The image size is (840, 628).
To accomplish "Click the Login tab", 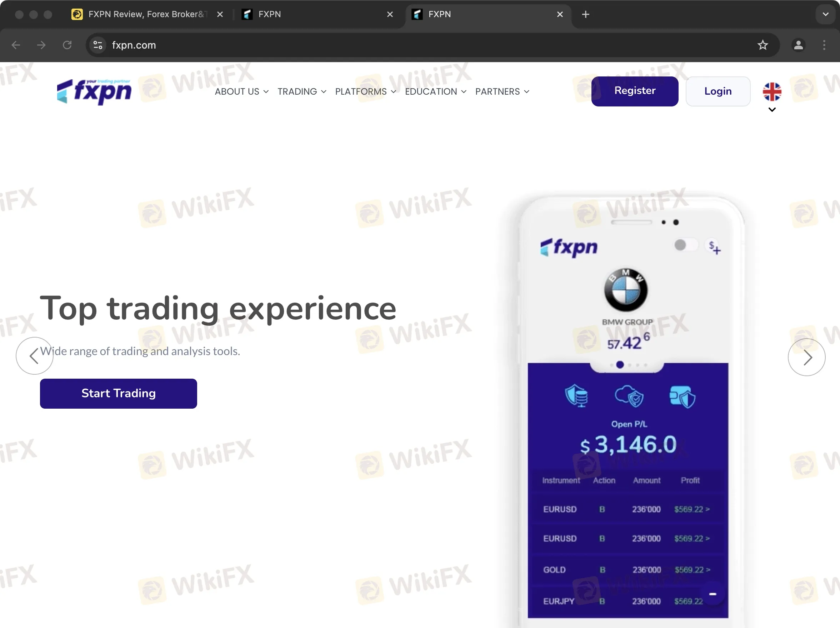I will (718, 91).
